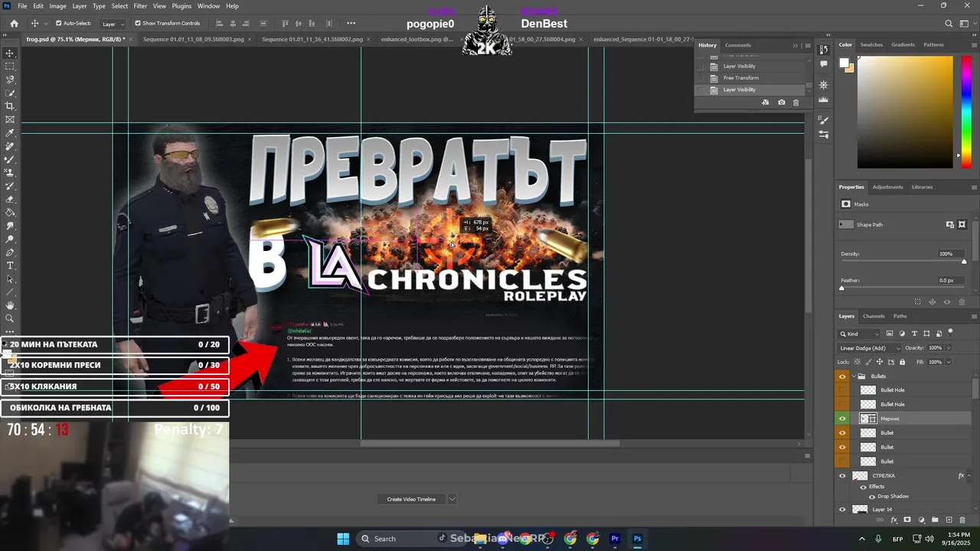Set history brush source at Free Transform
Screen dimensions: 980x551
click(x=701, y=78)
